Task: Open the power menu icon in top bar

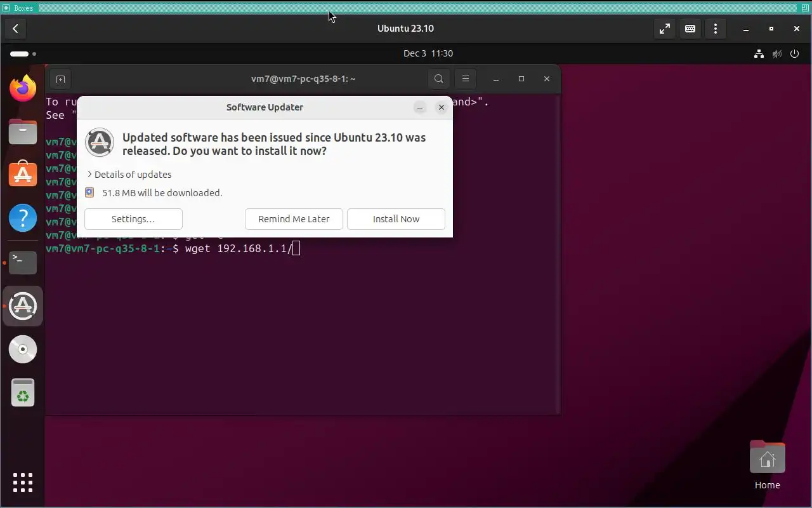Action: coord(794,54)
